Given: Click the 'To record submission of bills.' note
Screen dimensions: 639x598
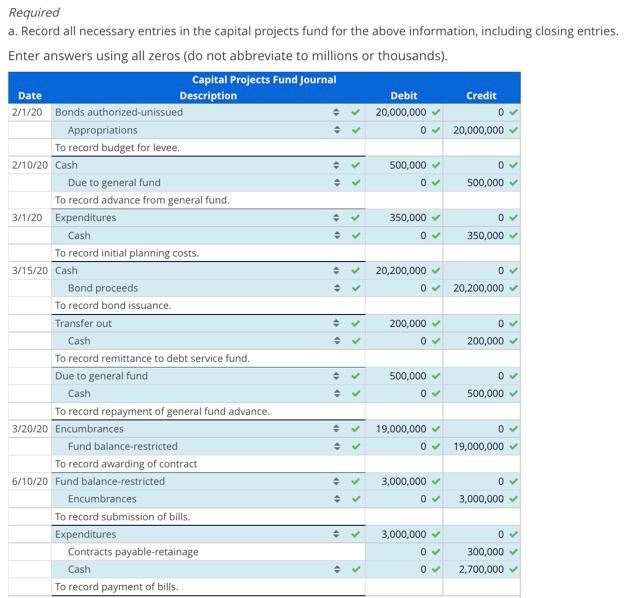Looking at the screenshot, I should [x=123, y=517].
